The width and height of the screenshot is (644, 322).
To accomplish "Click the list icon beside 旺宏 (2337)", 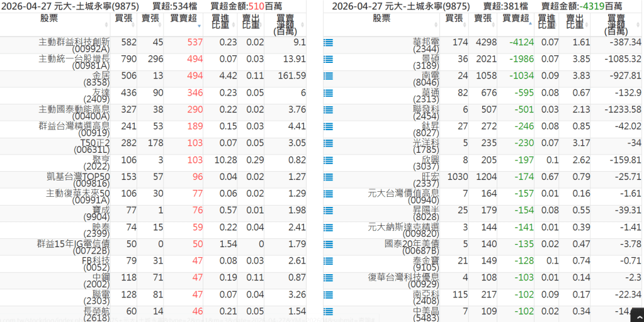I will coord(328,177).
